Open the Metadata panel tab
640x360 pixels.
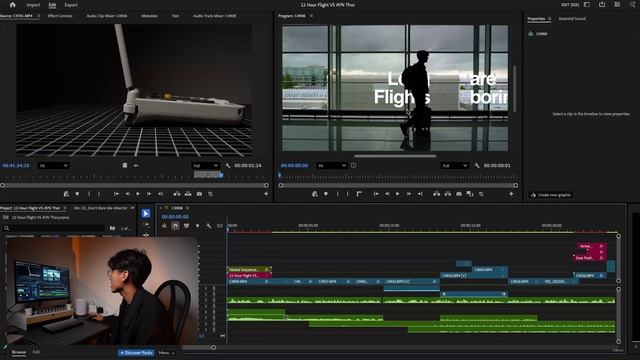coord(149,16)
